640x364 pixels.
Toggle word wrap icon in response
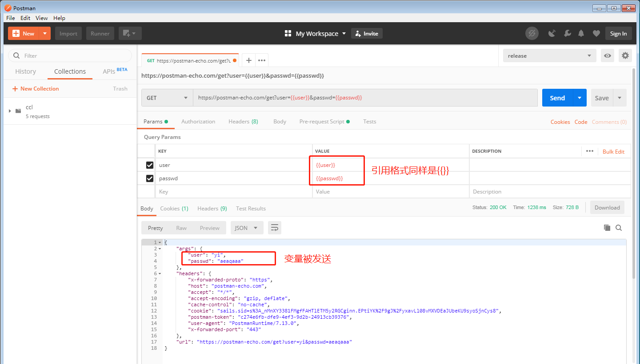pos(275,228)
